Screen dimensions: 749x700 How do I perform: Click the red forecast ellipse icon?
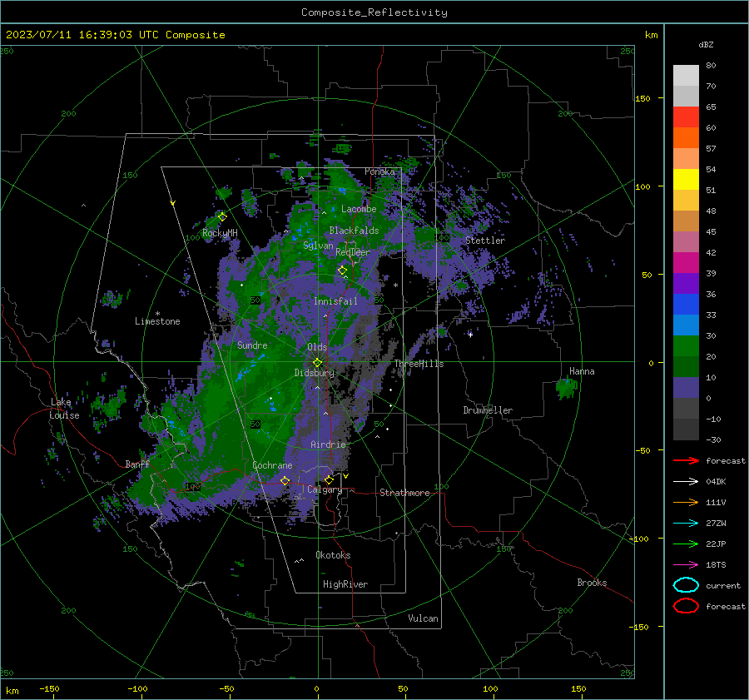[x=686, y=606]
